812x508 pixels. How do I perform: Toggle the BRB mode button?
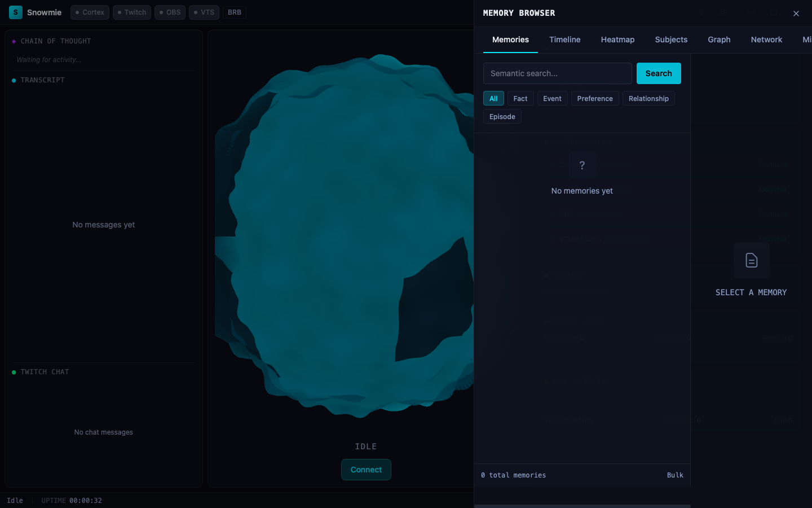(235, 12)
